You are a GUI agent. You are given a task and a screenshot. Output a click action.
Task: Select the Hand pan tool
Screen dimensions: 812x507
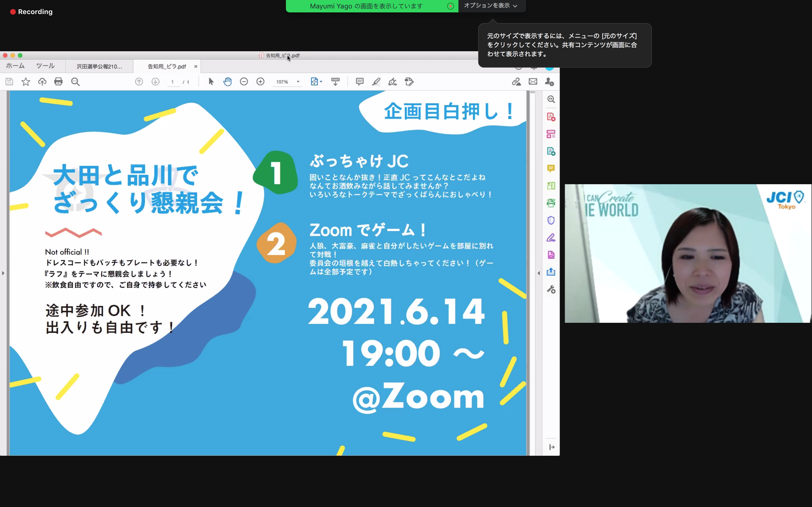click(x=228, y=81)
